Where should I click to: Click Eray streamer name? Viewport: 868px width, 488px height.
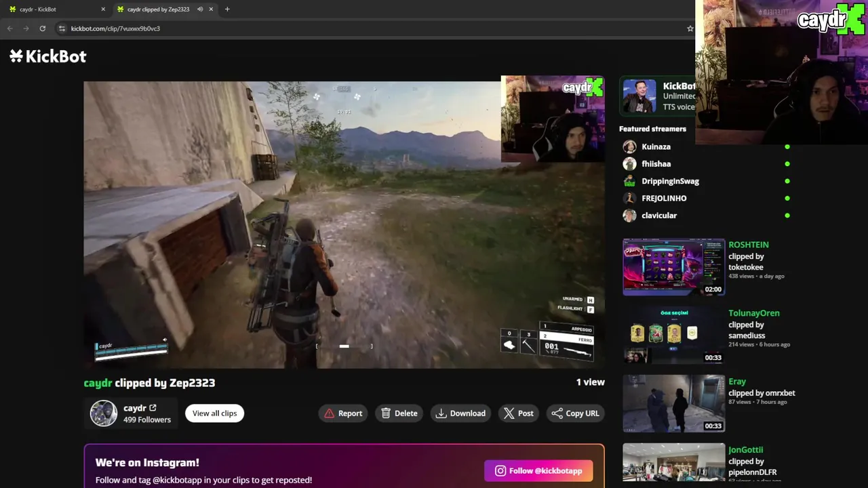pyautogui.click(x=737, y=382)
